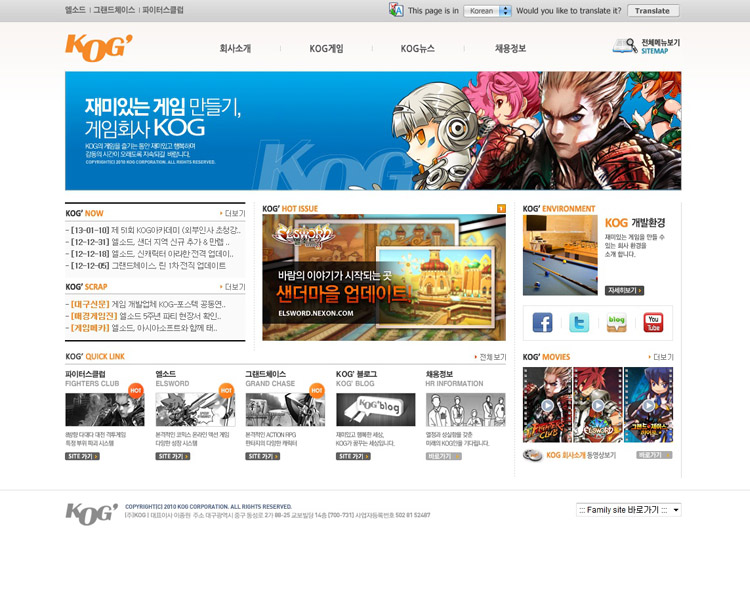Play the Grand Chase movie
Viewport: 750px width, 595px height.
click(x=649, y=405)
